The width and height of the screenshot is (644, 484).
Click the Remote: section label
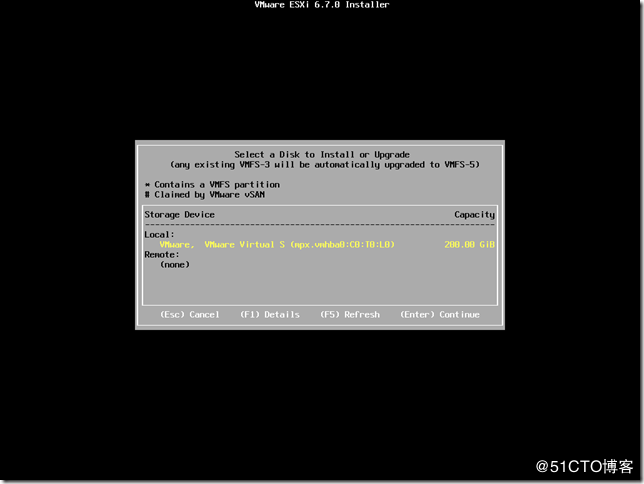162,255
